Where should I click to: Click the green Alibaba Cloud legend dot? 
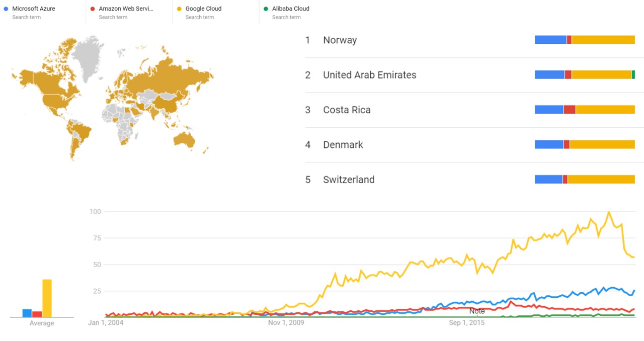click(266, 9)
